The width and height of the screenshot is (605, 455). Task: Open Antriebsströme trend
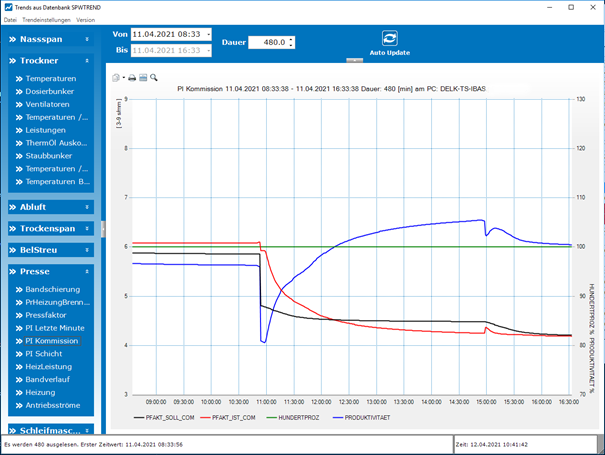click(52, 405)
